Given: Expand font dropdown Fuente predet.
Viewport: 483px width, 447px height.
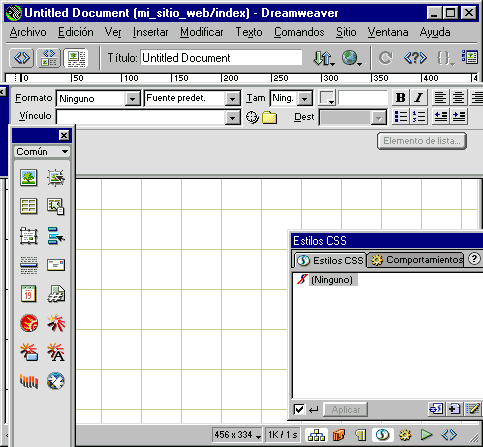Looking at the screenshot, I should pyautogui.click(x=232, y=99).
